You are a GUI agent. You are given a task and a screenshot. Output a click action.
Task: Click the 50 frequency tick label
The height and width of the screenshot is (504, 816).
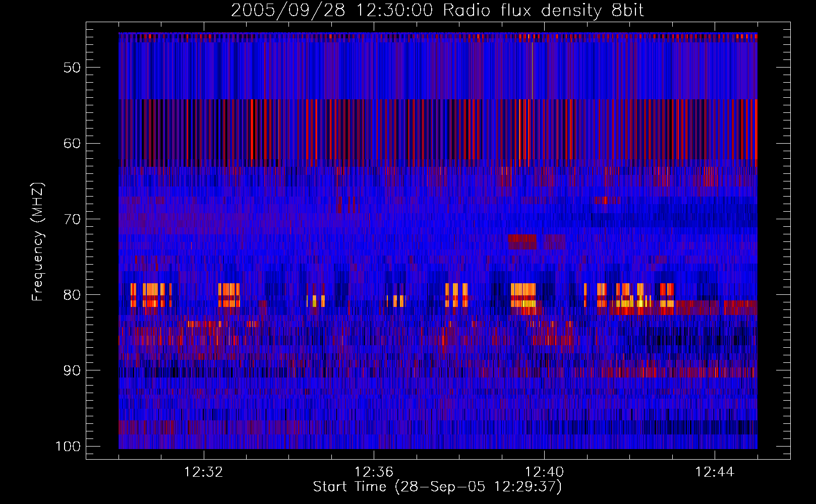[72, 68]
